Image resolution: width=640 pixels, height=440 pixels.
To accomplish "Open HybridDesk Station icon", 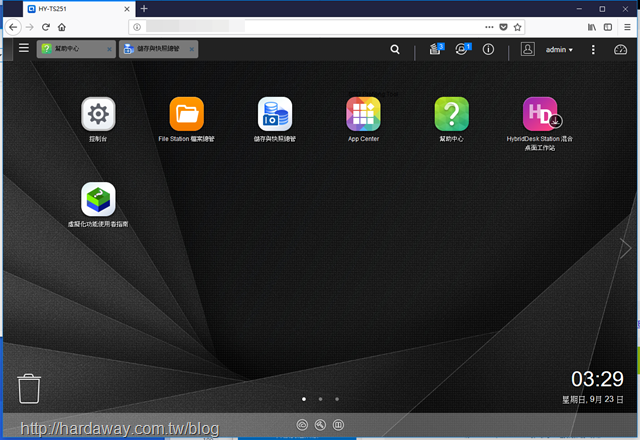I will tap(540, 114).
